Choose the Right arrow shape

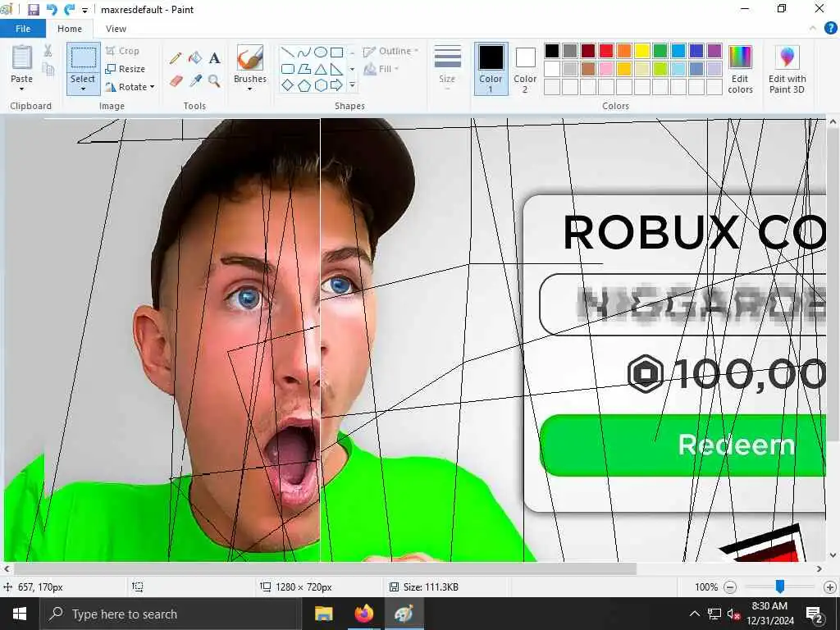coord(336,85)
